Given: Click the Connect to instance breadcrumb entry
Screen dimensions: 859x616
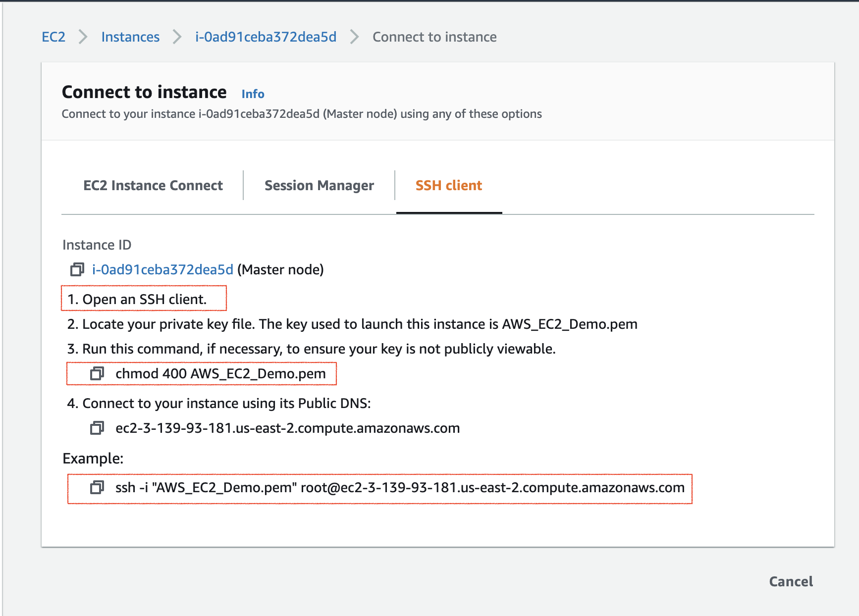Looking at the screenshot, I should (x=434, y=37).
